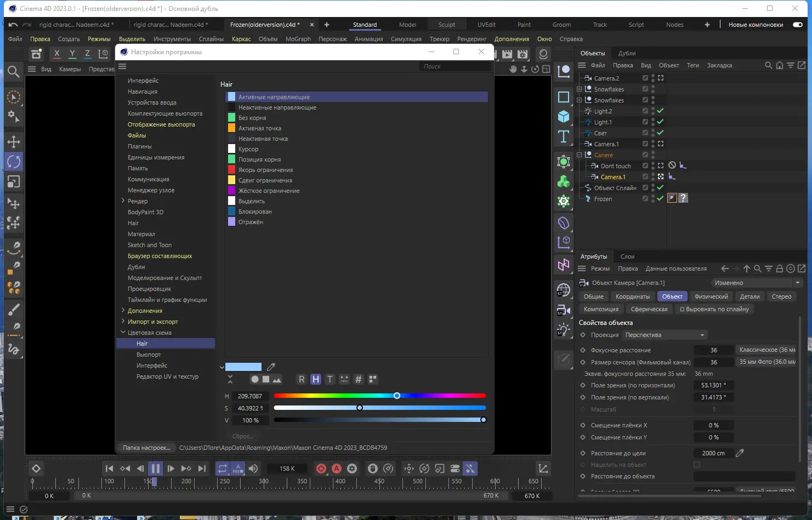The image size is (812, 520).
Task: Enable the Autokeying button
Action: [337, 468]
